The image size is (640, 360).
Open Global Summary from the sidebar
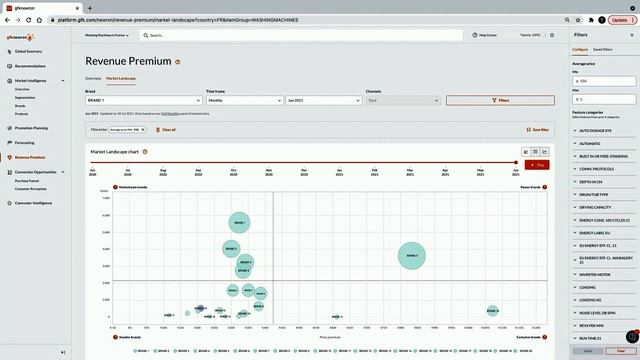[x=28, y=51]
